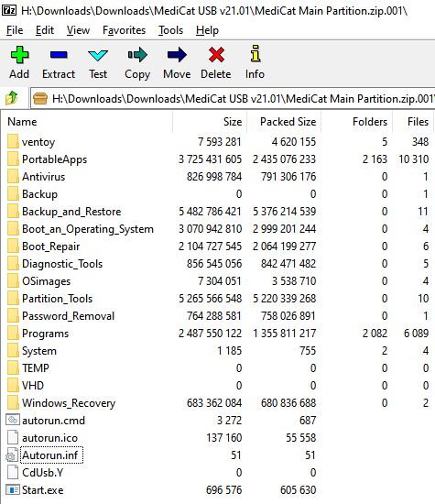435x504 pixels.
Task: Click PortableApps size value 3 725 431 605
Action: click(x=210, y=159)
